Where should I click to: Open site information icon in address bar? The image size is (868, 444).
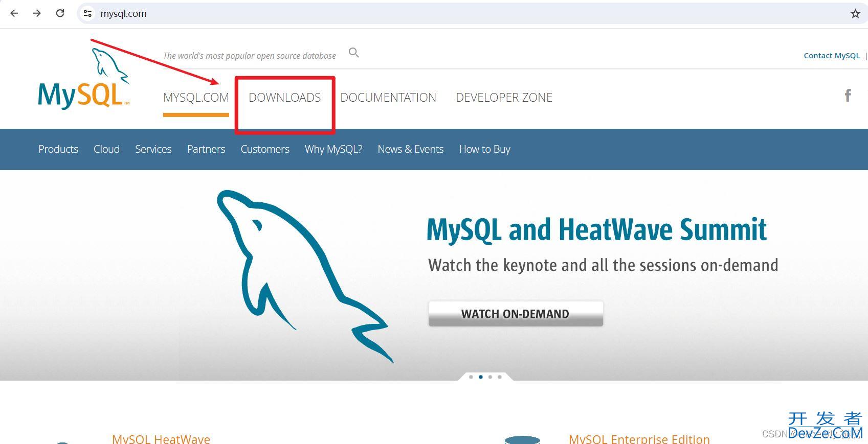(88, 13)
